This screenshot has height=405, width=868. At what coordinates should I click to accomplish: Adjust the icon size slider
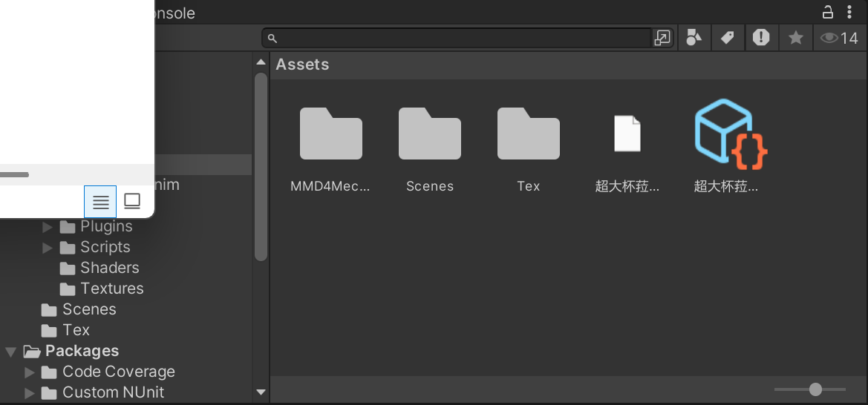pos(815,389)
